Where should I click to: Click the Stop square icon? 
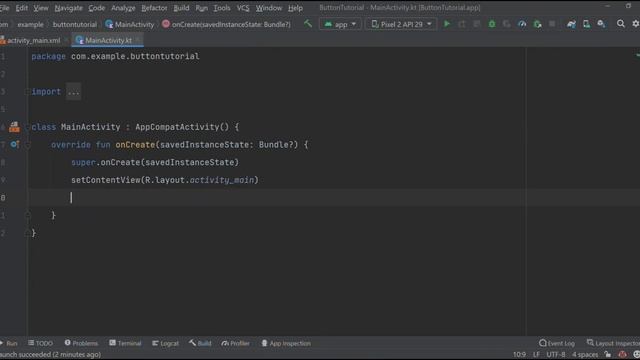[x=552, y=24]
